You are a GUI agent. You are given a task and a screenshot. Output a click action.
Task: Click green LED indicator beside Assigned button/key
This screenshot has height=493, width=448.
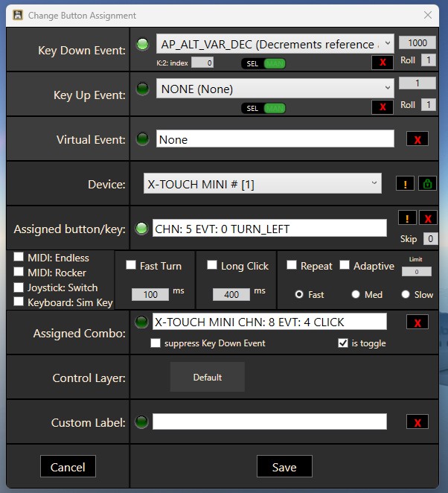point(141,229)
